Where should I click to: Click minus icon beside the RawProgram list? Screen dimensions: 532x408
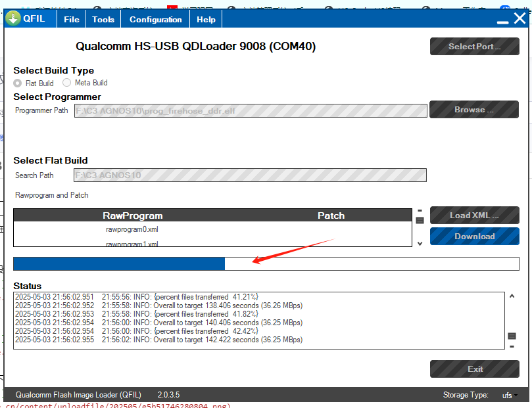[x=420, y=210]
